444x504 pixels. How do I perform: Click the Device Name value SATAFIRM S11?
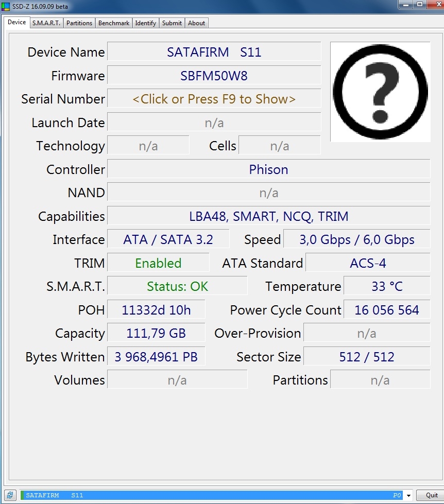pos(214,52)
